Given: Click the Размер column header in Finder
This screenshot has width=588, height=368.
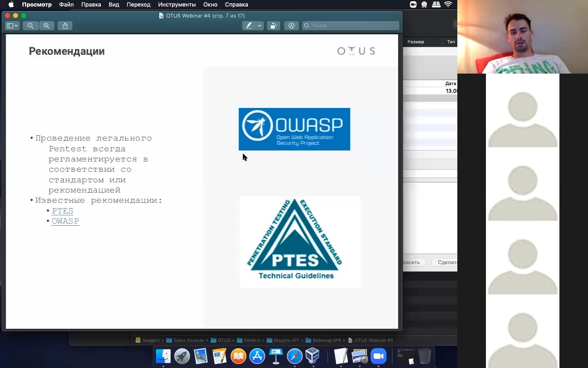Looking at the screenshot, I should [416, 42].
